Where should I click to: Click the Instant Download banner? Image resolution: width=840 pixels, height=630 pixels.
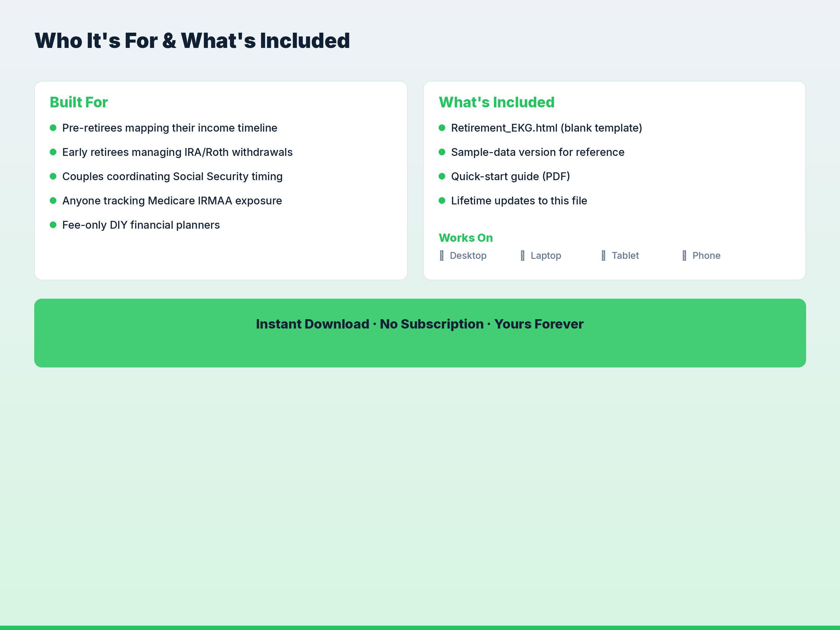(420, 333)
